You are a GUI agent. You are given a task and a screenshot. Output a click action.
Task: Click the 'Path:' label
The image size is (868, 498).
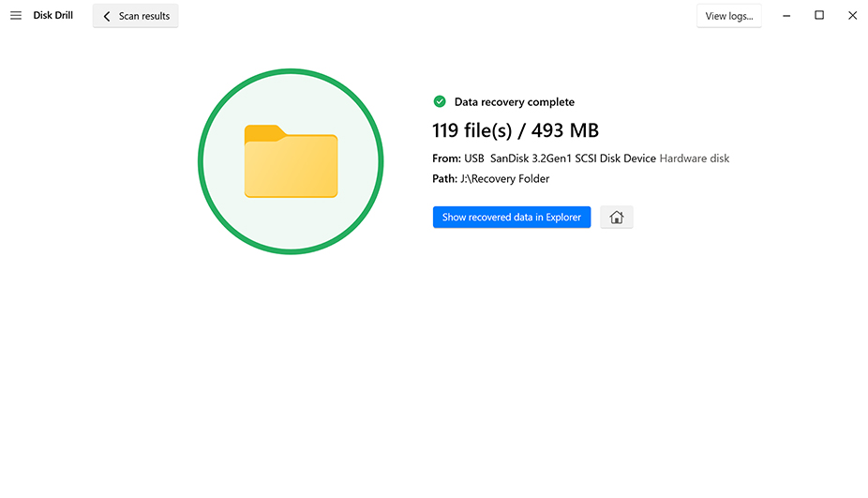pyautogui.click(x=444, y=178)
